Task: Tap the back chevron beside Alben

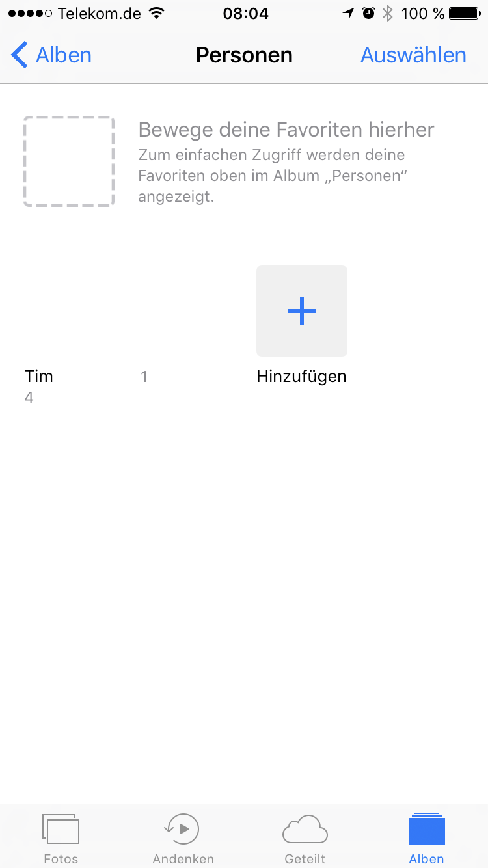Action: (20, 55)
